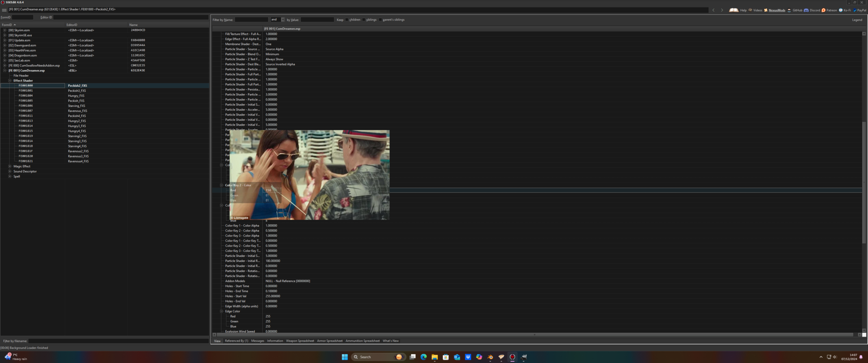The width and height of the screenshot is (868, 363).
Task: Select the Starving_FXS record row
Action: 104,106
